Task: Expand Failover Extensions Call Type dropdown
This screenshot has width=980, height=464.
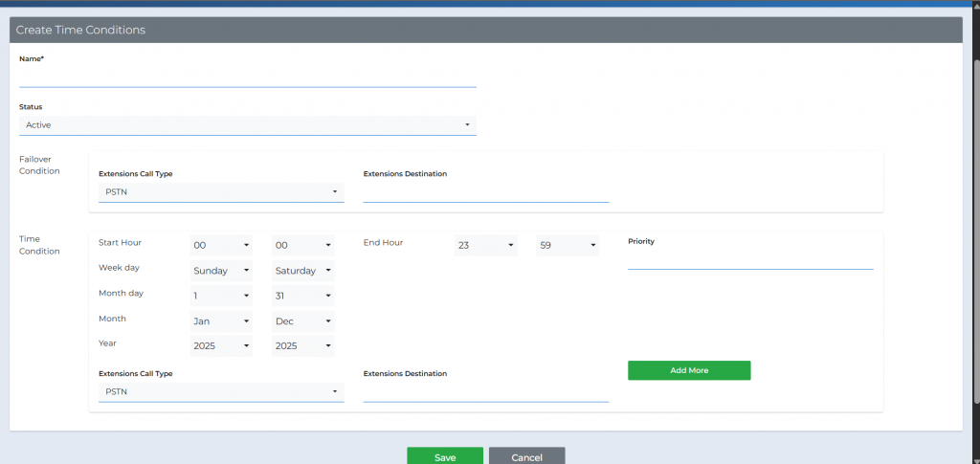Action: (220, 192)
